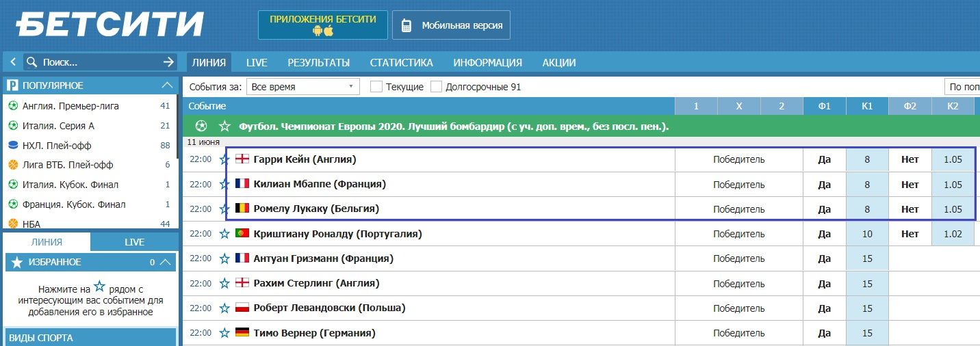Click the search back arrow
Screen dimensions: 980x346
tap(12, 62)
